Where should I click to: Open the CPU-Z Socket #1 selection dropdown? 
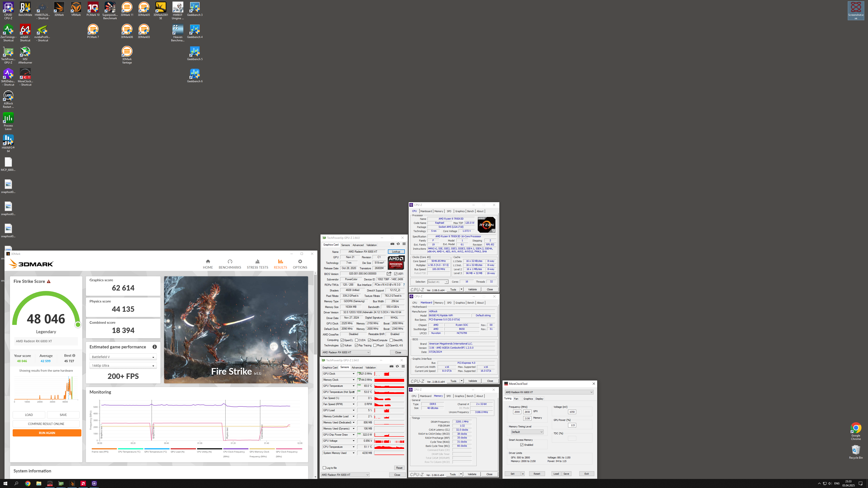tap(438, 282)
